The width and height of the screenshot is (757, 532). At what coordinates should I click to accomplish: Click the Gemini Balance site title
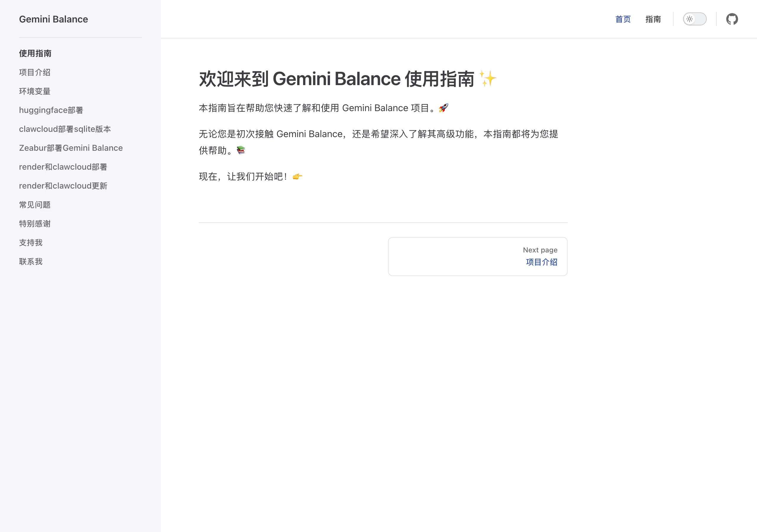[x=54, y=19]
